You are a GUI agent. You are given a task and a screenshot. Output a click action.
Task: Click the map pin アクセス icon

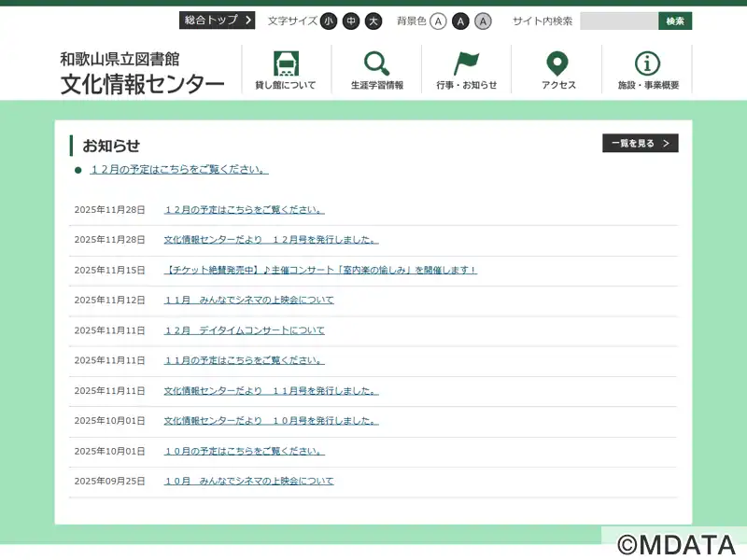pyautogui.click(x=557, y=63)
